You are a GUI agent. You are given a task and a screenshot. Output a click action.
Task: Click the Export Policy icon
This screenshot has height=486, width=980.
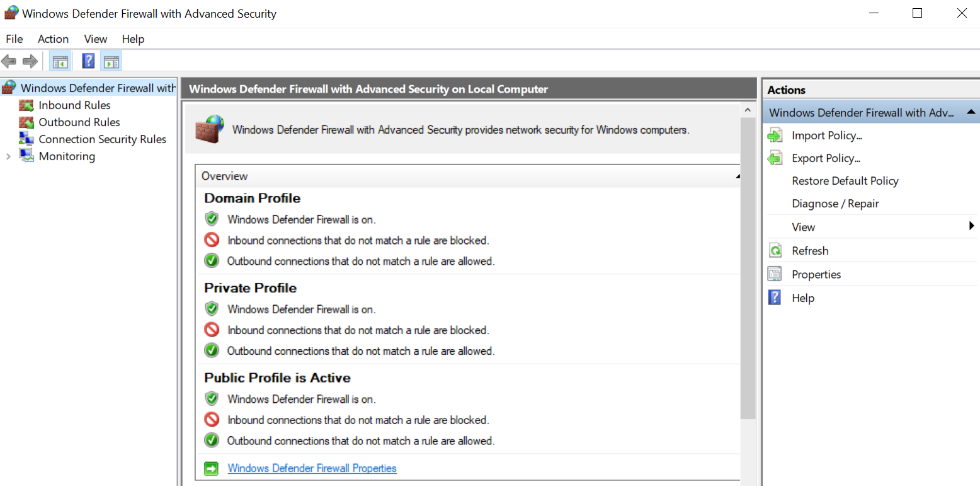pyautogui.click(x=775, y=158)
